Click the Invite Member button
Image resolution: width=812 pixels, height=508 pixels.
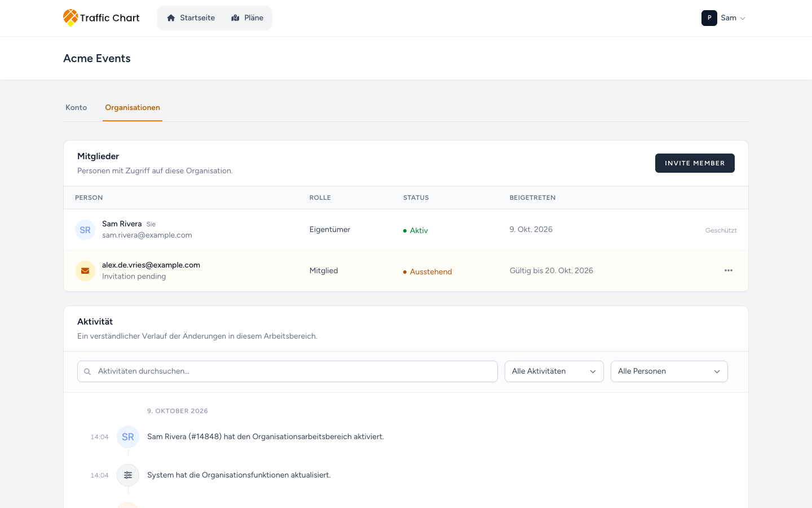coord(695,163)
